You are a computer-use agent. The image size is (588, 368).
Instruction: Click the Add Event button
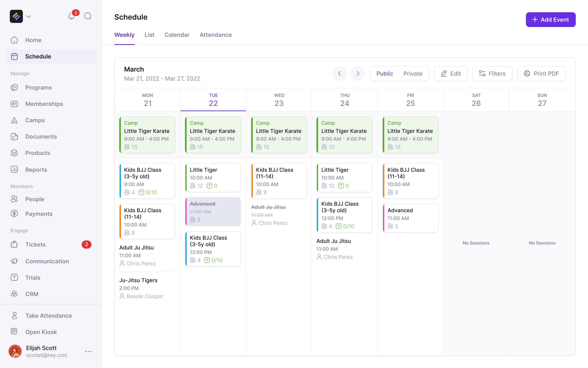pyautogui.click(x=551, y=20)
